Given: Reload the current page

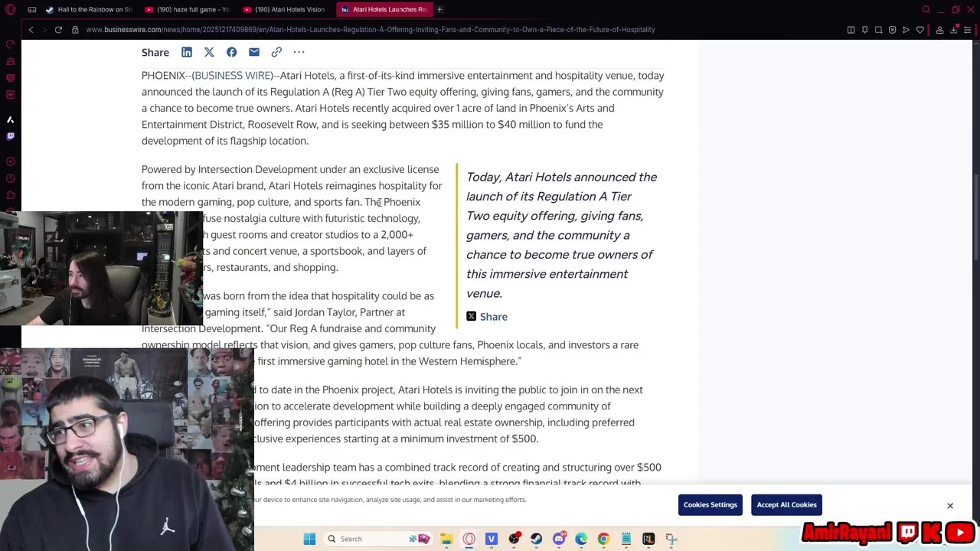Looking at the screenshot, I should point(58,30).
